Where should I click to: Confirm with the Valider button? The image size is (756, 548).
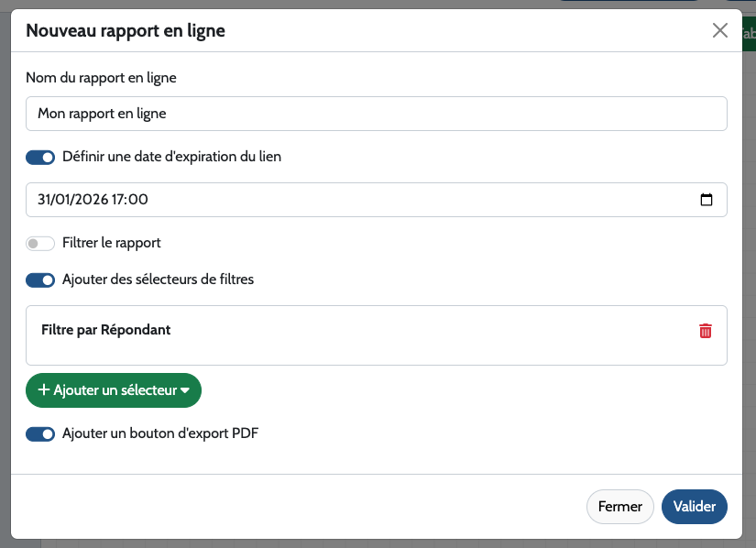tap(694, 507)
